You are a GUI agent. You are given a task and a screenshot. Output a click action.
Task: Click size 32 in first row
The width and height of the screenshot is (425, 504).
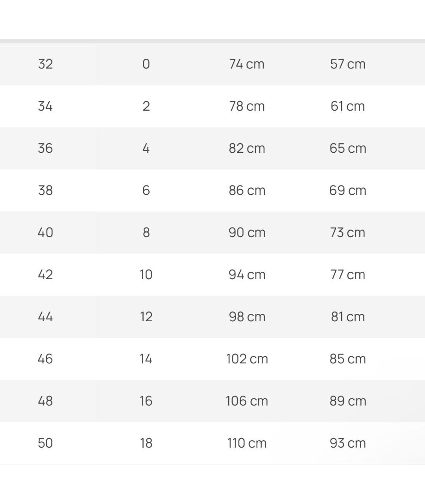click(x=45, y=64)
